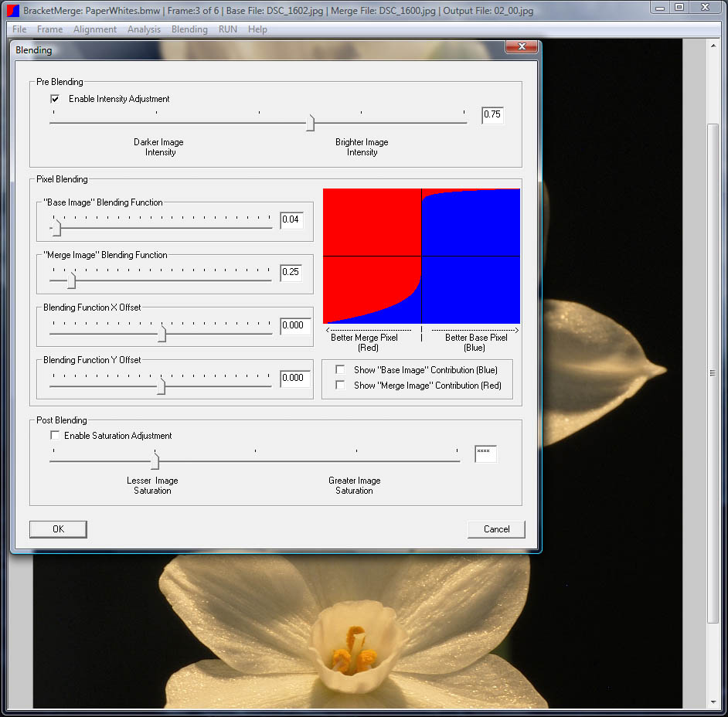Click the main window vertical scrollbar up arrow
This screenshot has width=728, height=717.
[713, 46]
